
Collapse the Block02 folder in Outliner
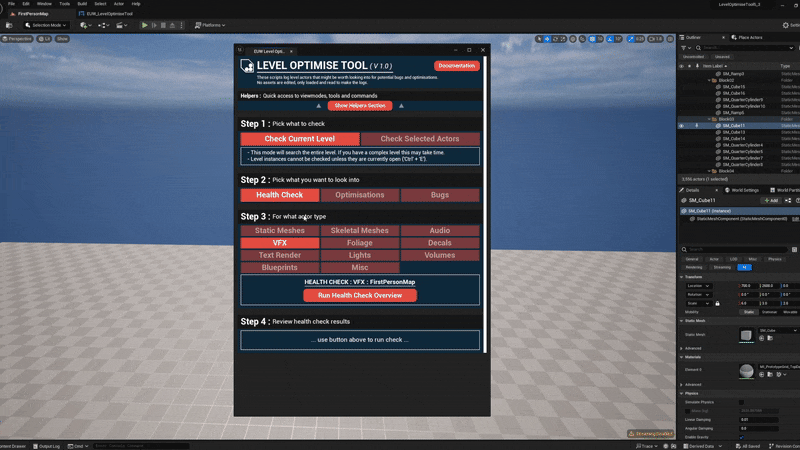tap(709, 80)
